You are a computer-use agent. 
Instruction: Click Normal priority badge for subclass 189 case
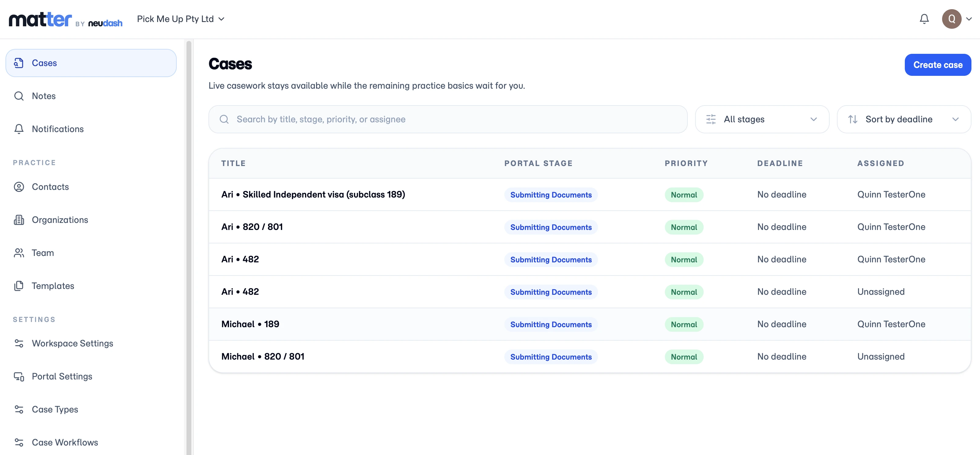[x=683, y=195]
